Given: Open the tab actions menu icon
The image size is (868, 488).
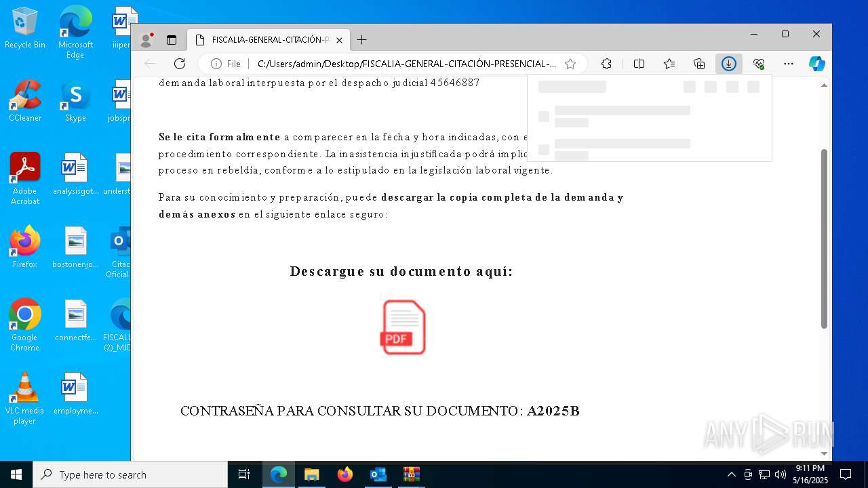Looking at the screenshot, I should (x=172, y=40).
